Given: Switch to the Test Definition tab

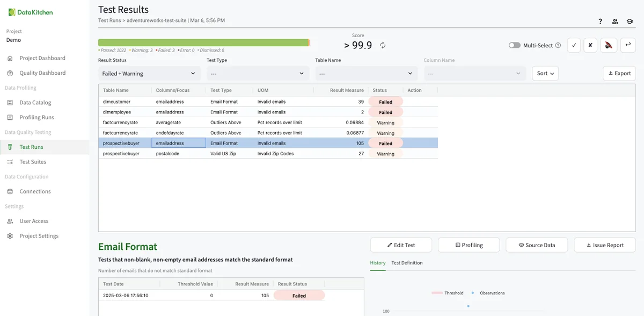Looking at the screenshot, I should [407, 263].
